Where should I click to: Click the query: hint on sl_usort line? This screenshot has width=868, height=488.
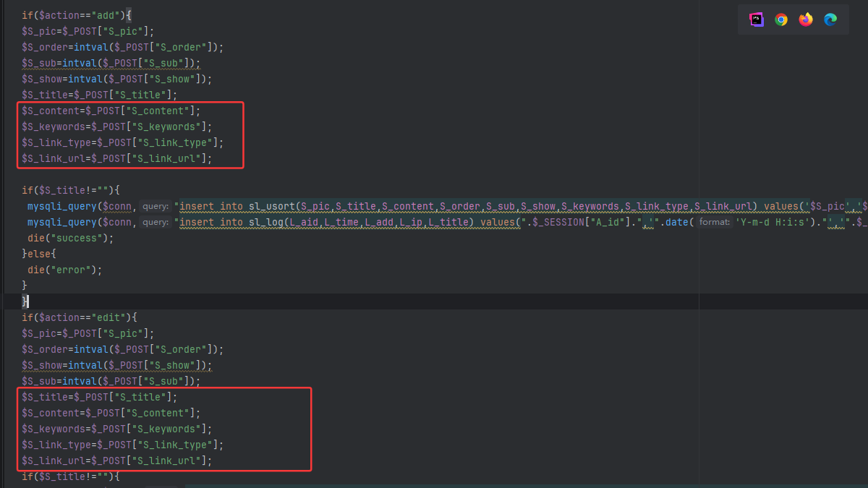pos(155,206)
